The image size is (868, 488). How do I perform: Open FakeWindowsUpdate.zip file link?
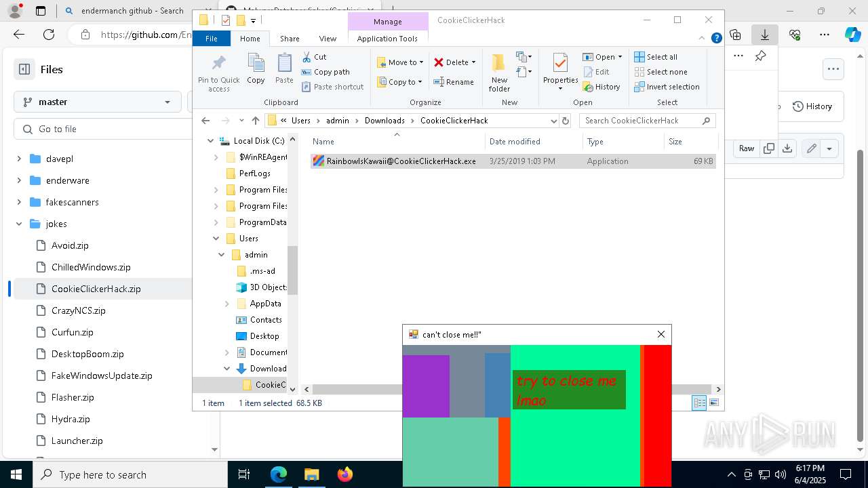102,375
